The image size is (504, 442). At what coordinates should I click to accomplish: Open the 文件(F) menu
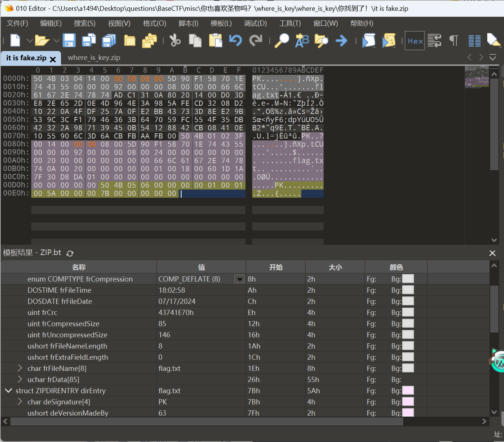(17, 23)
